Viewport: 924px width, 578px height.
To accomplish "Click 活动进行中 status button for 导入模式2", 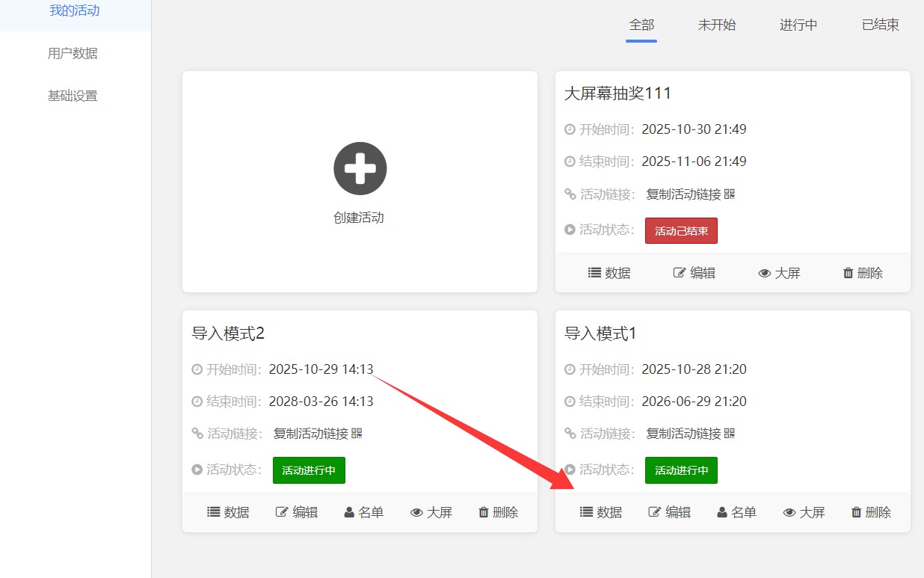I will pos(309,470).
